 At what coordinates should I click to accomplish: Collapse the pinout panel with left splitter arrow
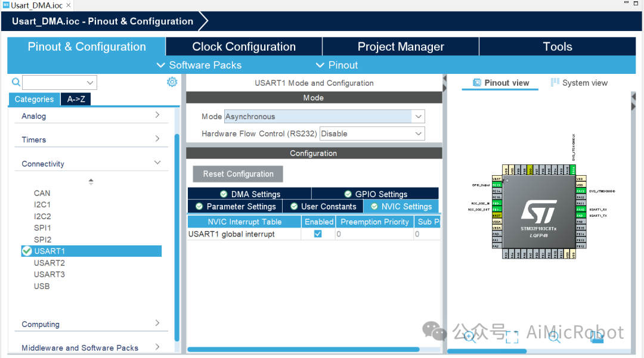click(x=444, y=78)
